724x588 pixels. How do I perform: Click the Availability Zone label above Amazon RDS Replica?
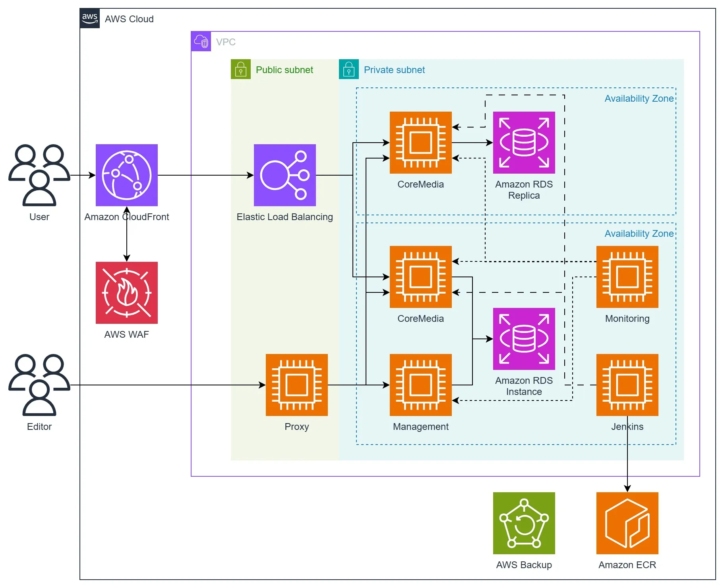tap(639, 99)
